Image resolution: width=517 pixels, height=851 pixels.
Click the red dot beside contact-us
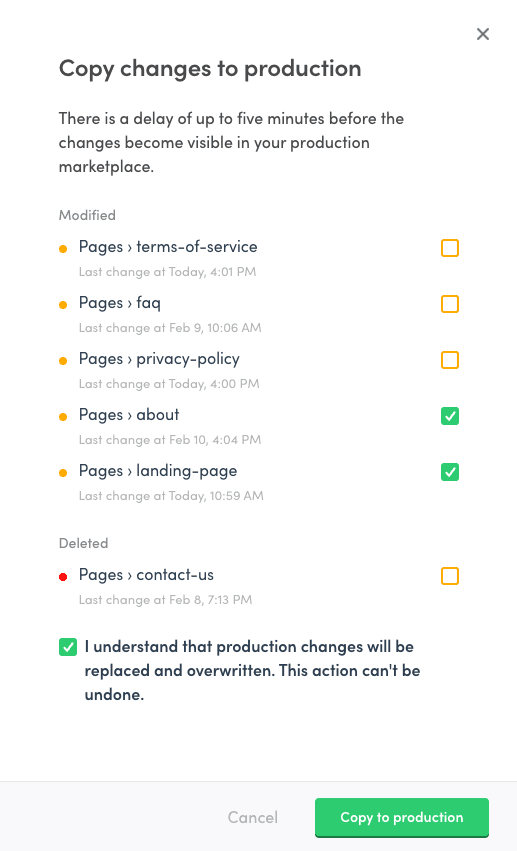point(63,576)
